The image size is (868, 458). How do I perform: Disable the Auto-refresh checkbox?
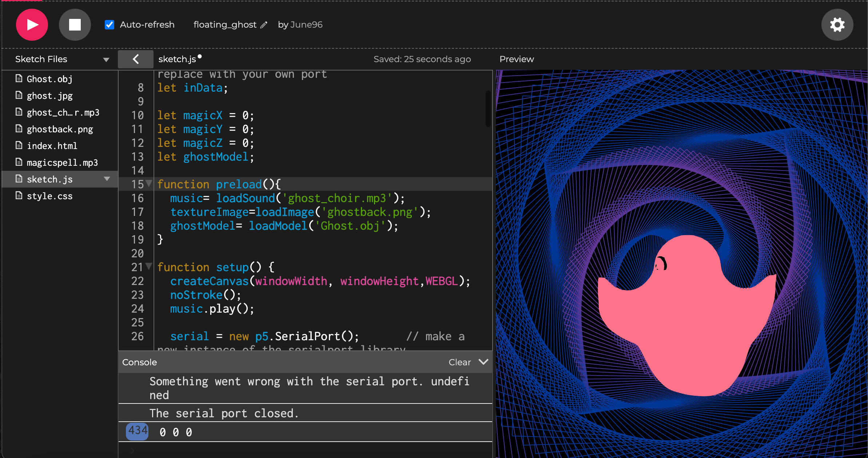pos(110,25)
